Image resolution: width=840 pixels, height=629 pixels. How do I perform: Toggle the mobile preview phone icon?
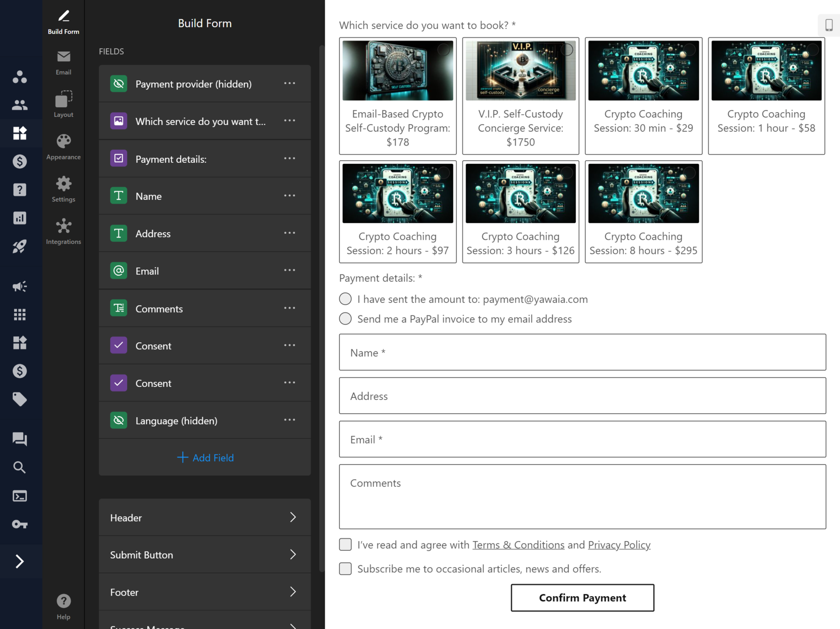(x=828, y=24)
